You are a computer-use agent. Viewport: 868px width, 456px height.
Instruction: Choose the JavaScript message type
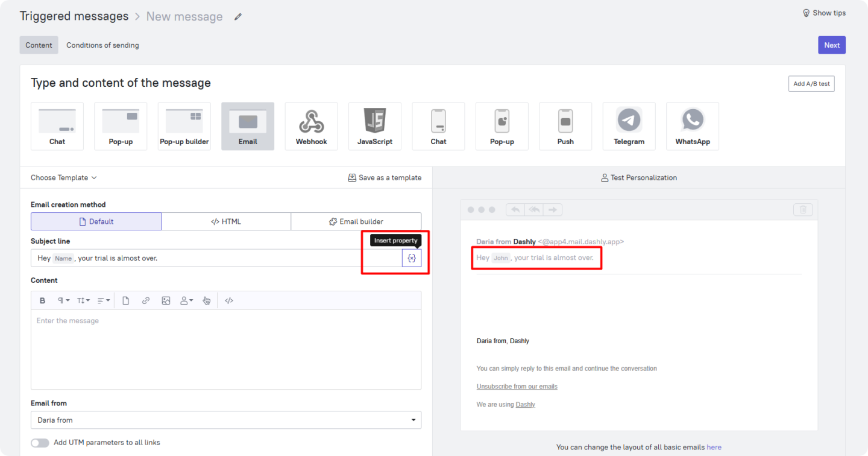[374, 126]
